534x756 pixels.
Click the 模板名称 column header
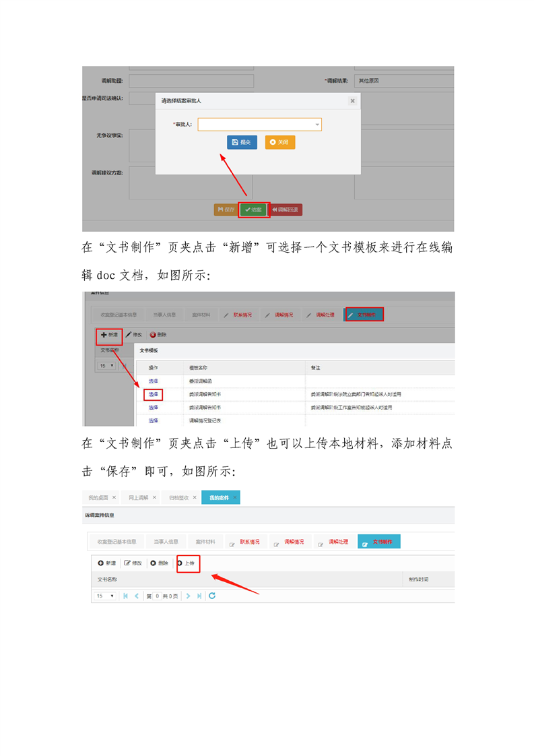click(x=198, y=368)
